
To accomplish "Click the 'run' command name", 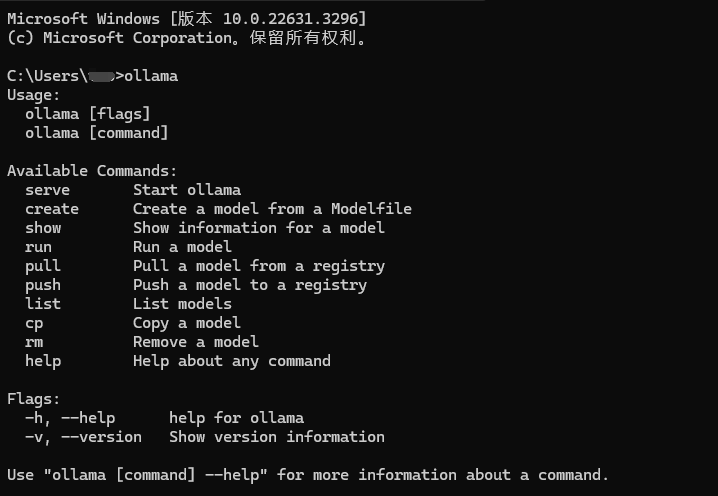I will (39, 247).
